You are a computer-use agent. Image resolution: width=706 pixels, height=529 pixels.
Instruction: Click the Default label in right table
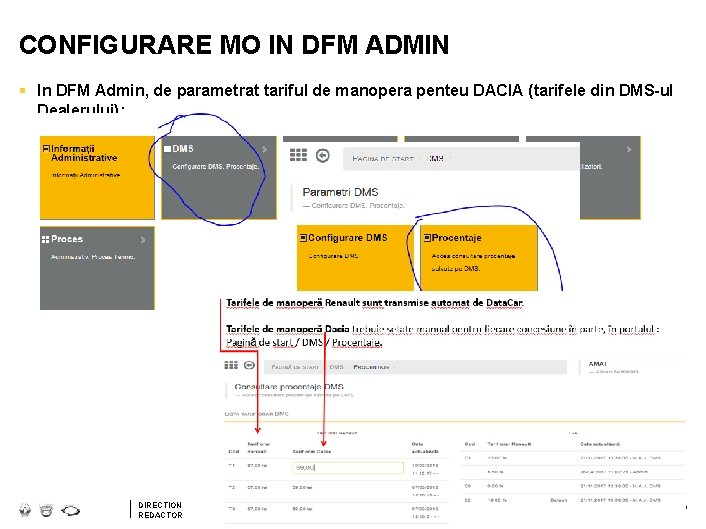click(558, 500)
